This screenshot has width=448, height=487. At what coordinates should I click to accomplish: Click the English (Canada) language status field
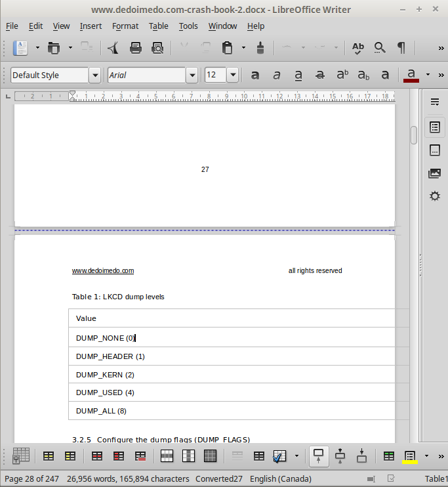[x=281, y=479]
